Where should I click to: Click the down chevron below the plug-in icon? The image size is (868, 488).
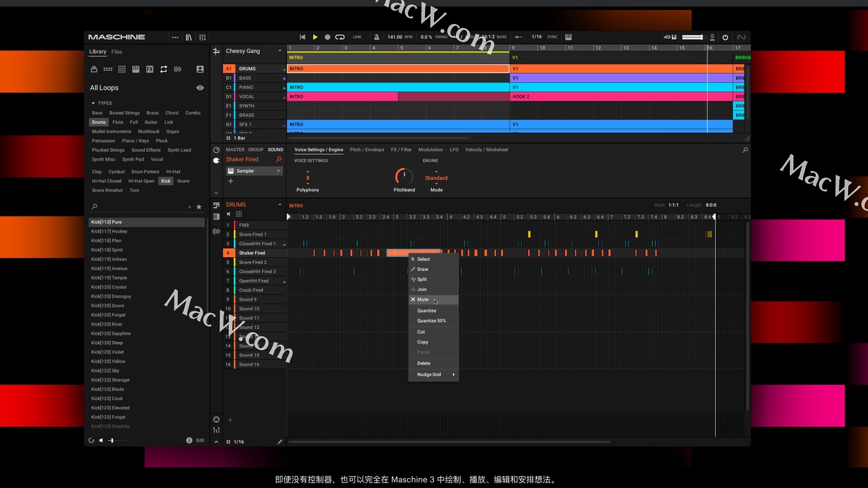pyautogui.click(x=216, y=193)
